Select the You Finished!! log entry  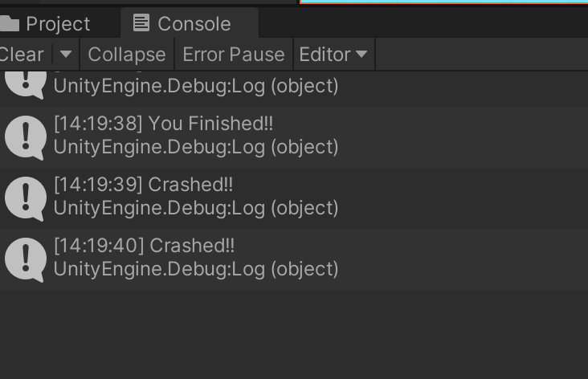[294, 137]
